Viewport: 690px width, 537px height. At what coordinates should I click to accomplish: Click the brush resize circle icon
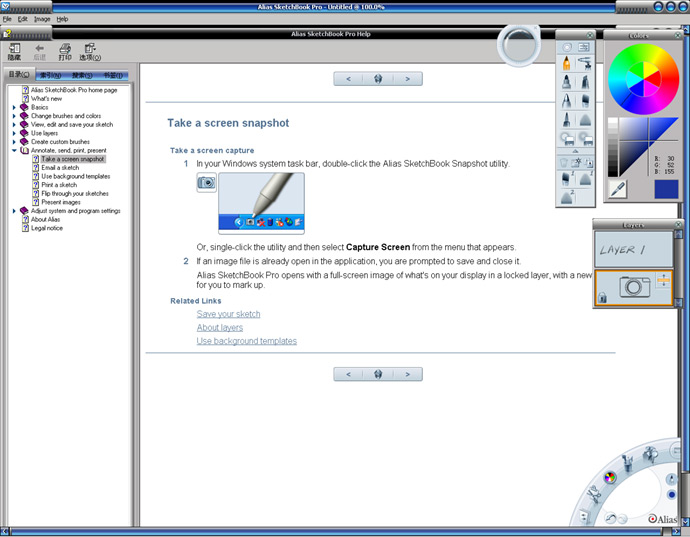567,47
